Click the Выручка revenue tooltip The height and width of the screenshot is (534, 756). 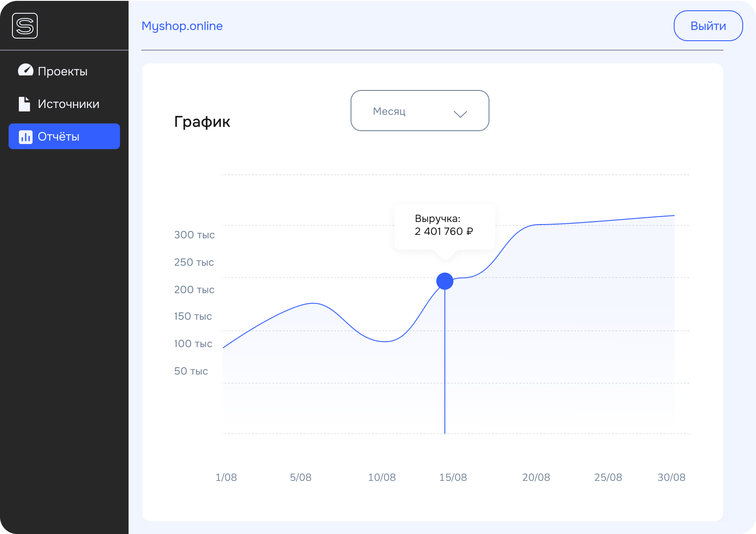[x=444, y=226]
